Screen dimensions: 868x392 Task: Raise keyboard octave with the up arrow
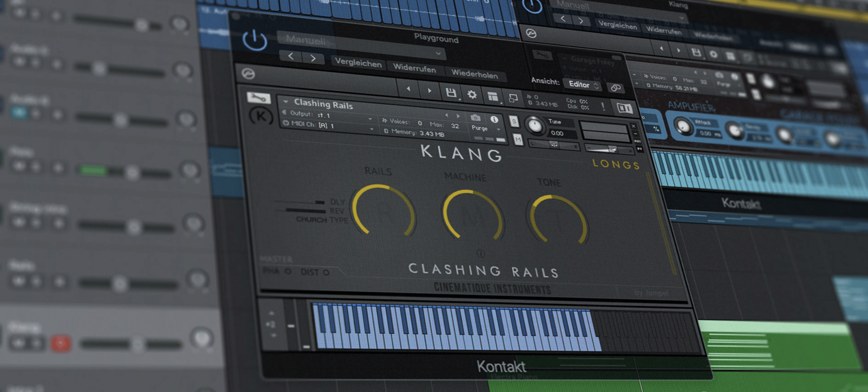tap(271, 313)
